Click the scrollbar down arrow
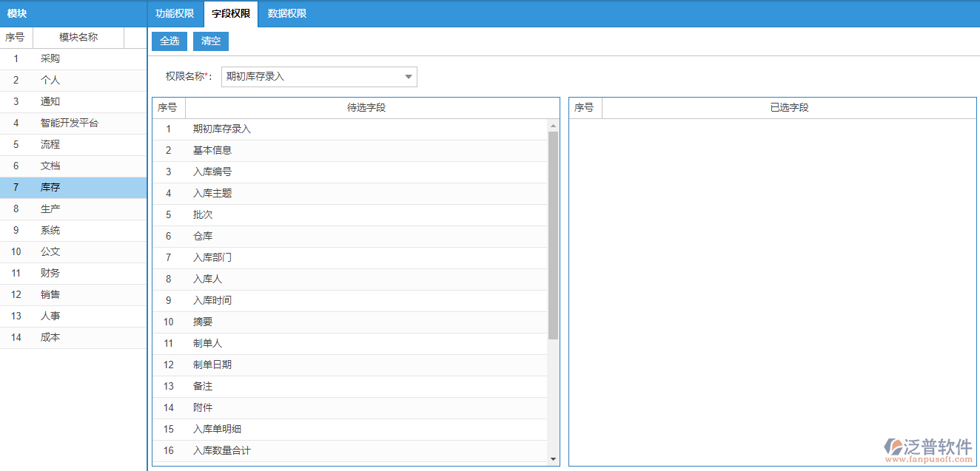Screen dimensions: 980x471 552,460
